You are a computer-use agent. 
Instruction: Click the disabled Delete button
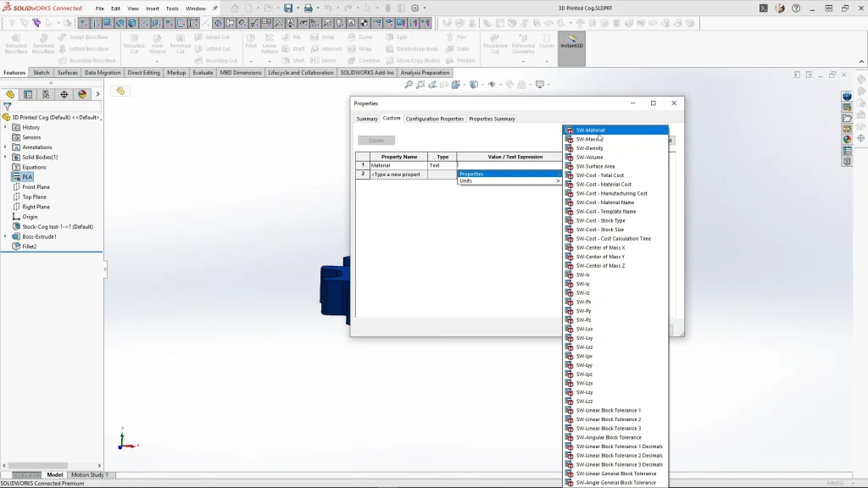pos(376,141)
